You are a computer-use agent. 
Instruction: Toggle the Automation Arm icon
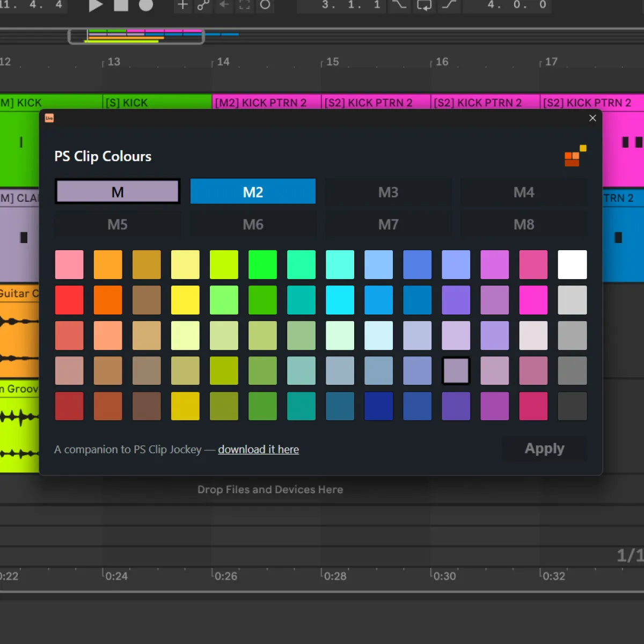203,5
